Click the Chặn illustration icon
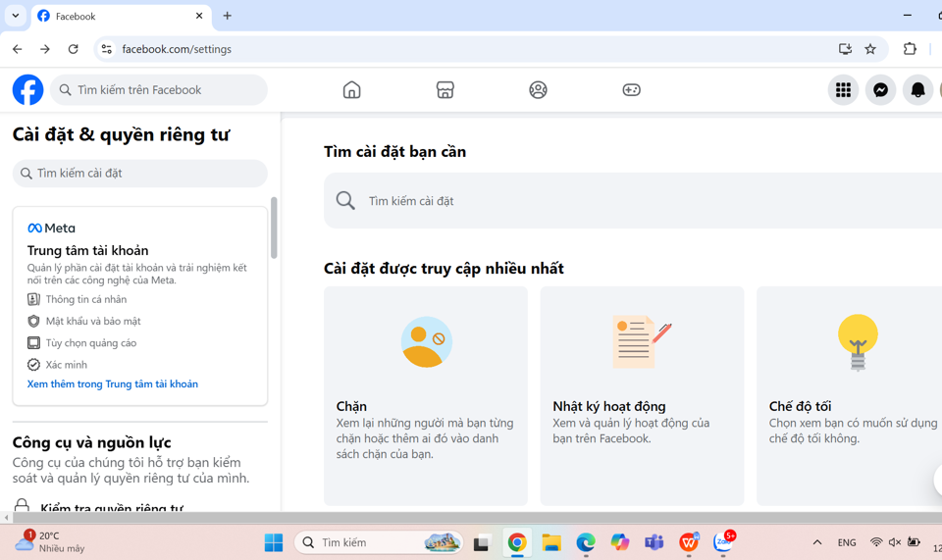 [426, 341]
